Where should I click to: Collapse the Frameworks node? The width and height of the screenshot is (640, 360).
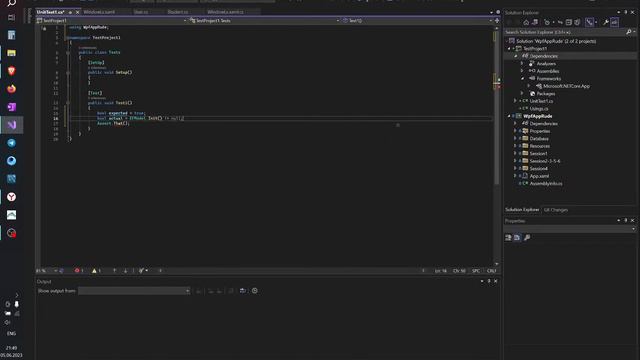click(x=522, y=78)
